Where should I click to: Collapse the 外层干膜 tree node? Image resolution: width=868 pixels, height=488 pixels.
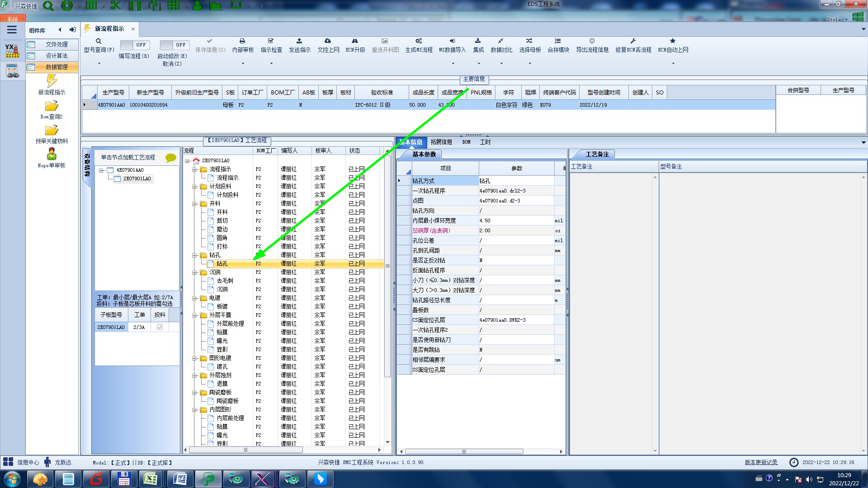[x=194, y=315]
